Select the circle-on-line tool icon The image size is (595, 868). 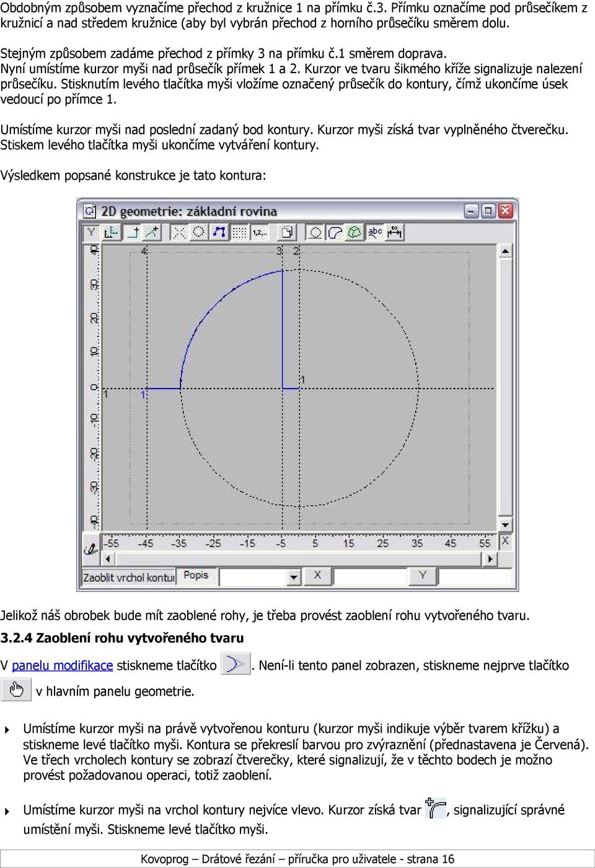315,232
